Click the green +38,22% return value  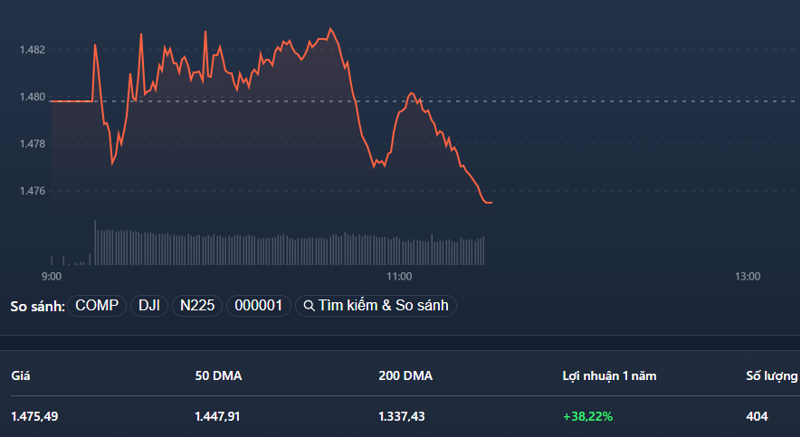[x=588, y=416]
